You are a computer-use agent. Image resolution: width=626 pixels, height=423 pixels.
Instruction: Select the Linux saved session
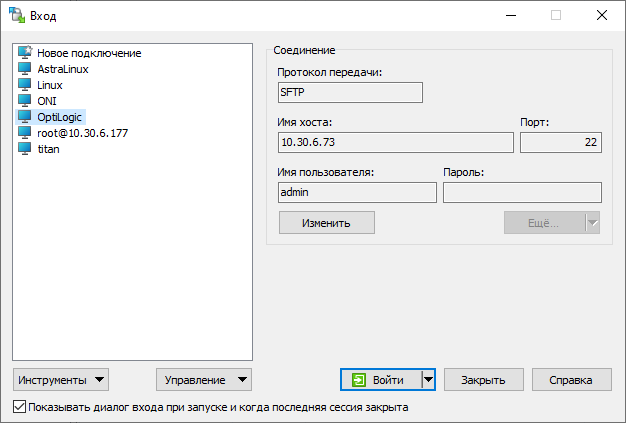(x=50, y=85)
